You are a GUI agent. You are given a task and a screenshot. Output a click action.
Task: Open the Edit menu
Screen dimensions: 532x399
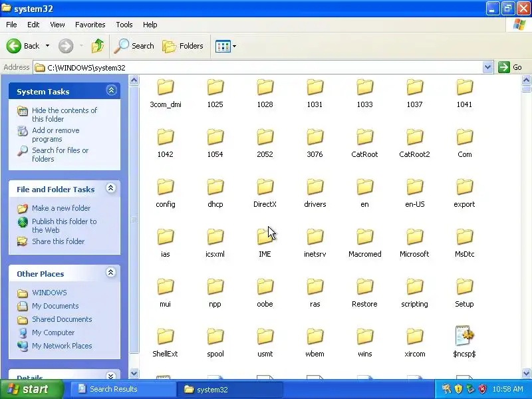[33, 25]
